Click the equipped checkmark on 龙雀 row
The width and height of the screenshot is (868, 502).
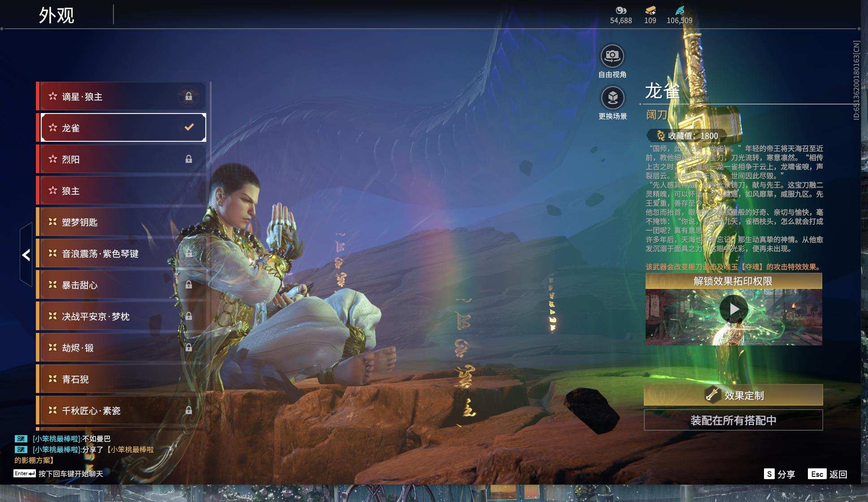(x=189, y=127)
